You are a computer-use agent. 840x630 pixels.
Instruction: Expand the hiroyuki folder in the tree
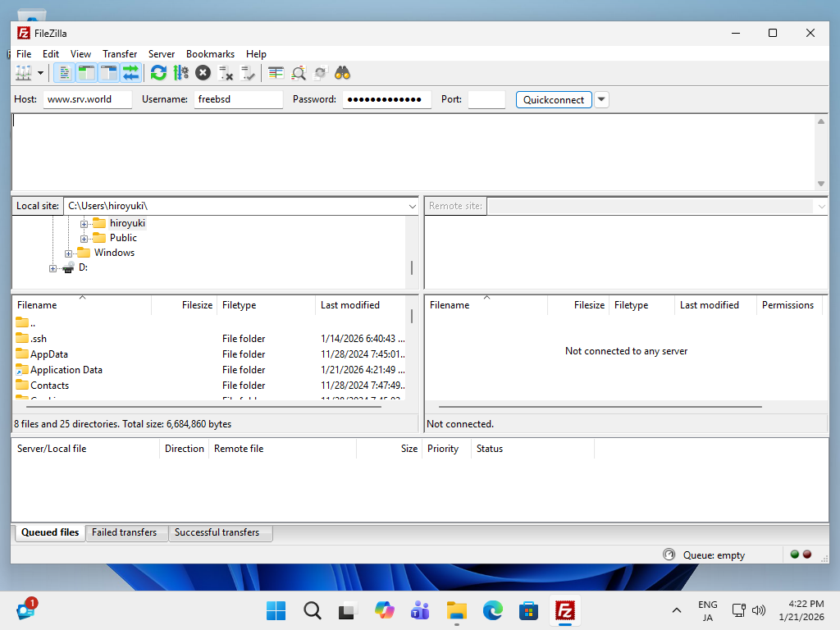[x=84, y=222]
